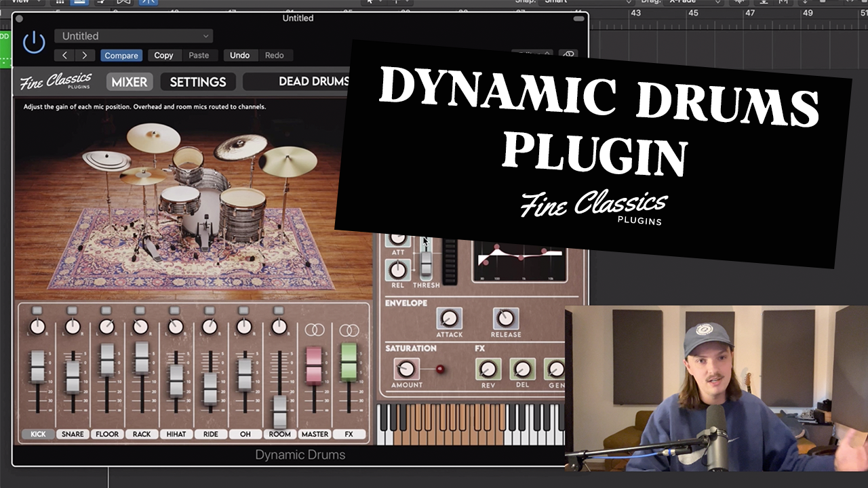Click the Fine Classics Plugins logo
Viewport: 868px width, 488px height.
point(54,81)
